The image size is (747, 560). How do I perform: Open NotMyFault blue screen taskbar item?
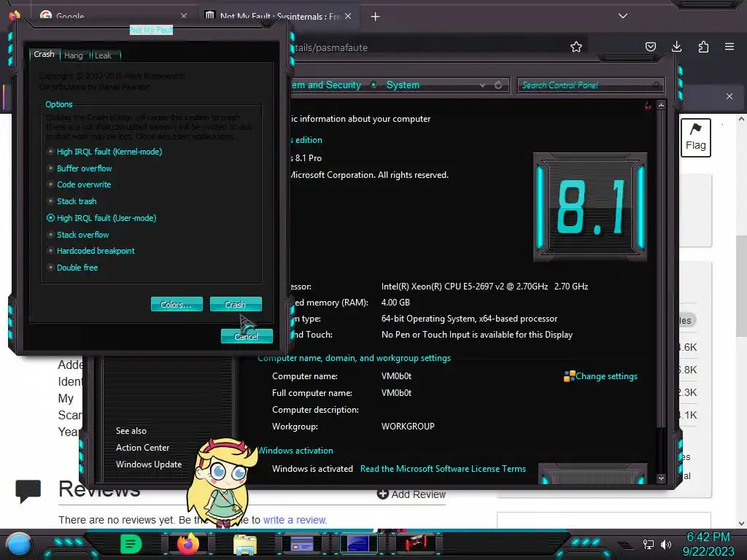point(358,544)
